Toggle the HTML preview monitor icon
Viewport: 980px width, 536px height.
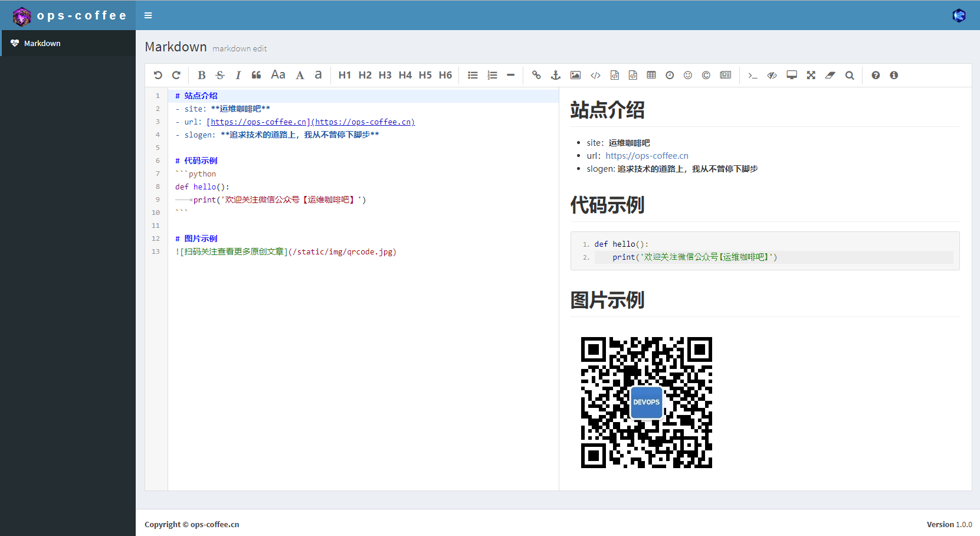pyautogui.click(x=792, y=75)
